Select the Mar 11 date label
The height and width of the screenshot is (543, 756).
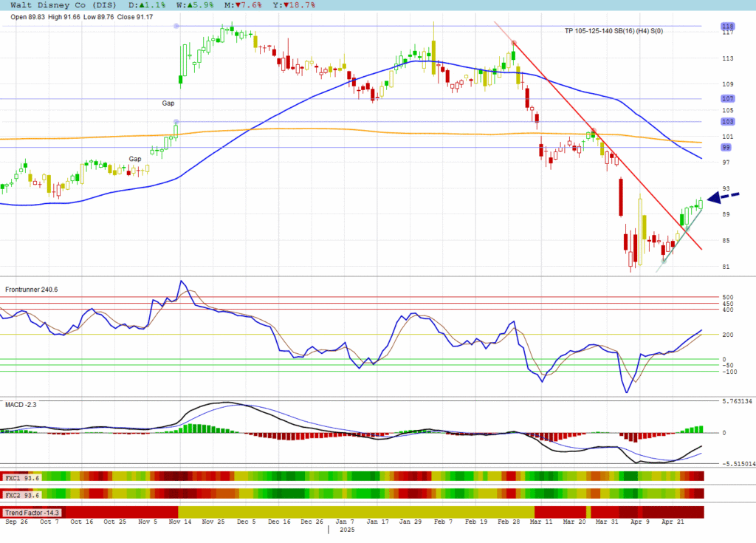tap(541, 522)
